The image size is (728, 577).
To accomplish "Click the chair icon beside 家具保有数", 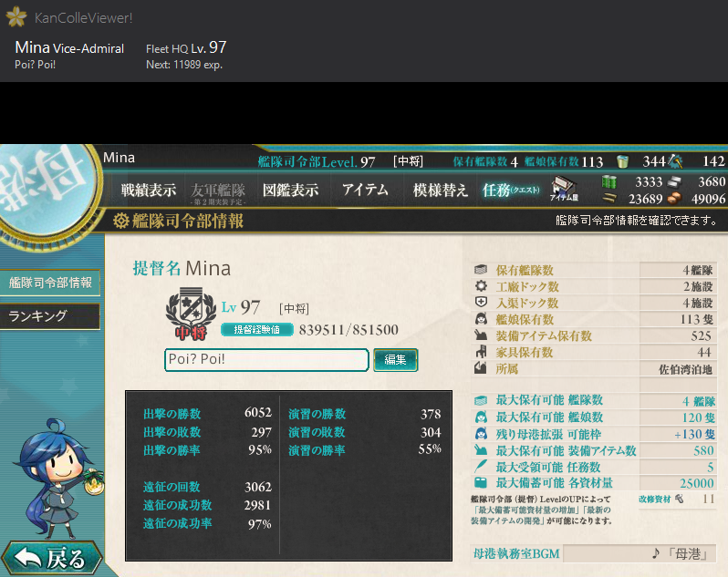I will (481, 352).
